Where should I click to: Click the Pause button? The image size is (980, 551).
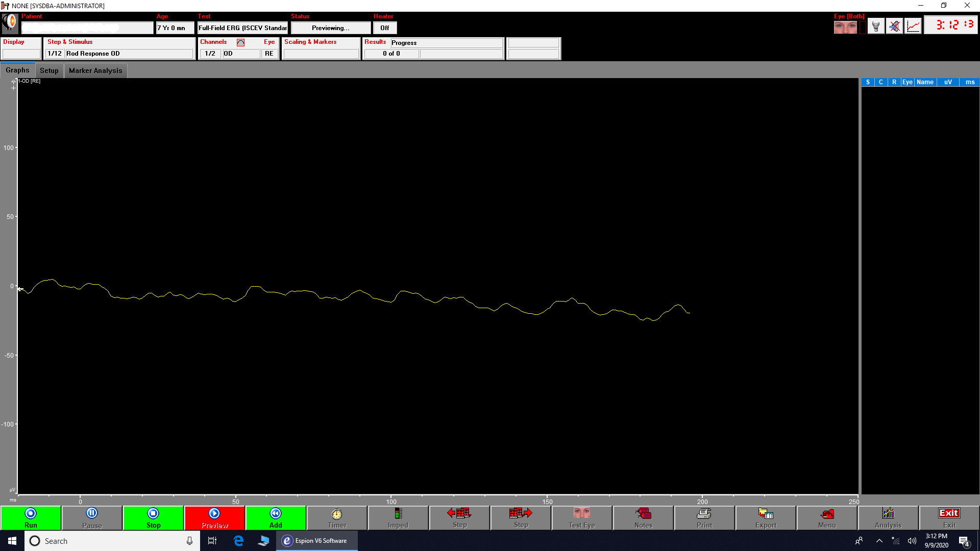coord(92,518)
